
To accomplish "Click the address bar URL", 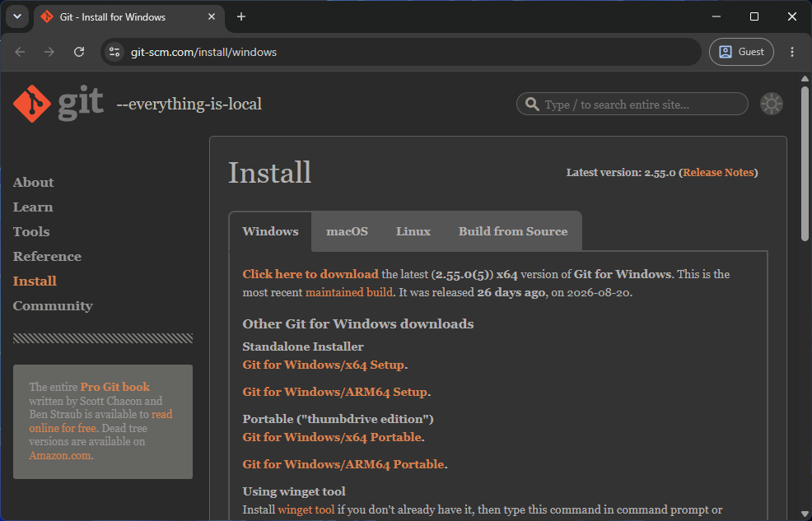I will [x=203, y=52].
